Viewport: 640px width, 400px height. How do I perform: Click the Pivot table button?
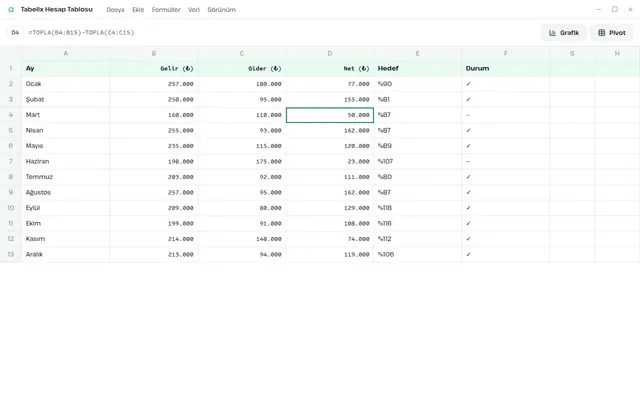(611, 33)
